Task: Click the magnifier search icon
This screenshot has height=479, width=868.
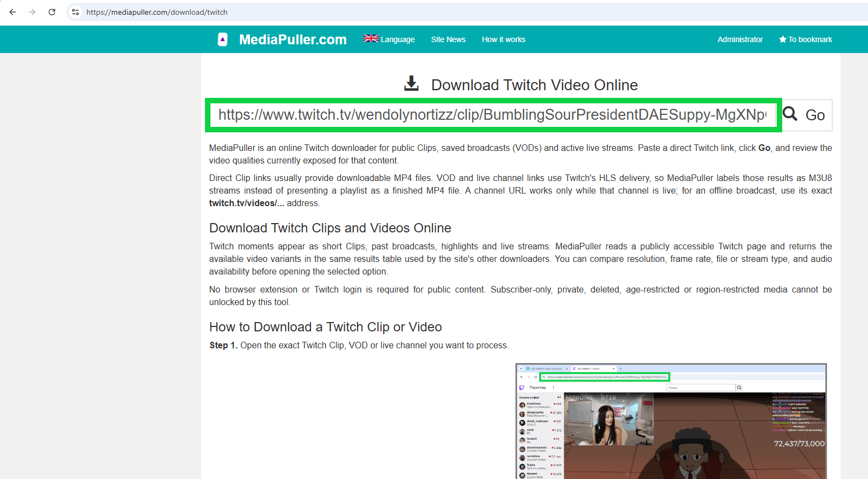Action: coord(790,114)
